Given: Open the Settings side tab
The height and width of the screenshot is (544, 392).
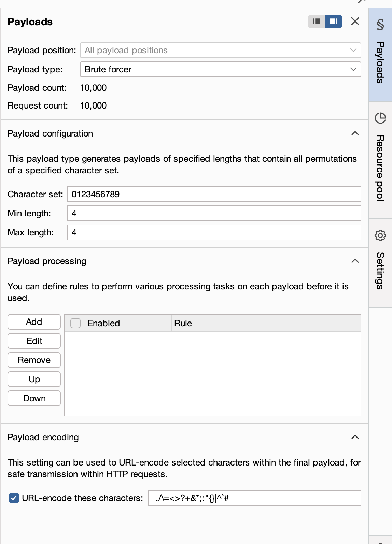Looking at the screenshot, I should pyautogui.click(x=380, y=263).
